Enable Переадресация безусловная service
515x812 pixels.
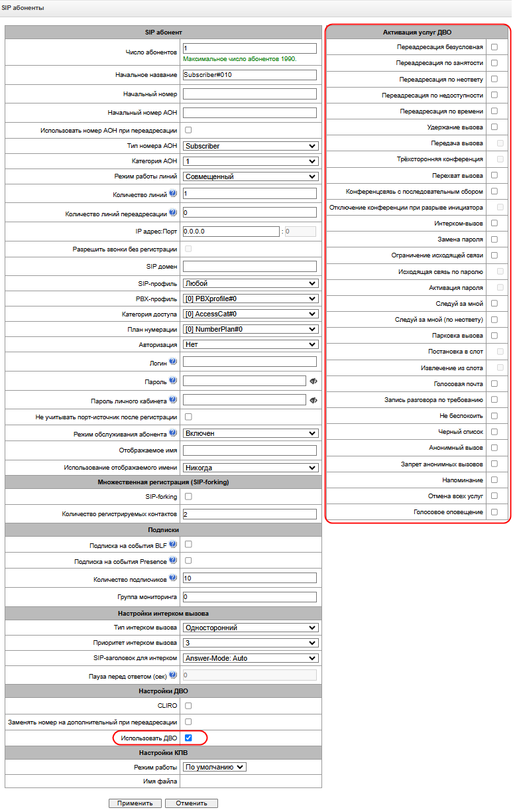(x=494, y=47)
